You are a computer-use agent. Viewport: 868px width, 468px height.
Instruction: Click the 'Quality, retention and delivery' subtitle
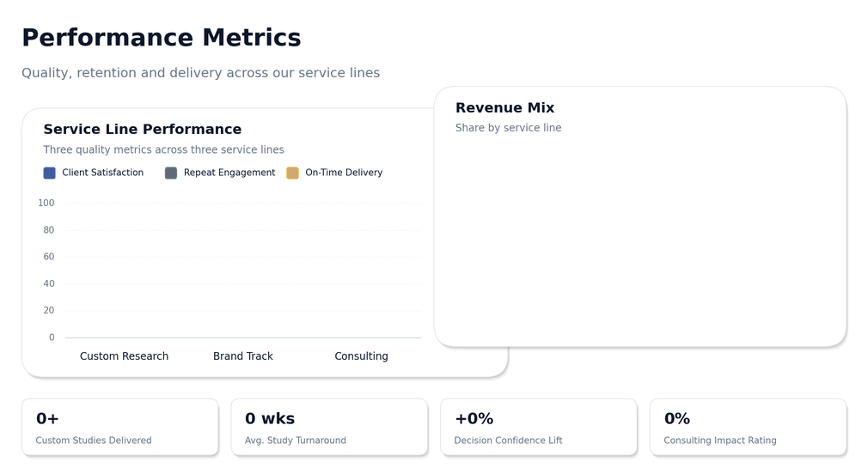click(200, 73)
